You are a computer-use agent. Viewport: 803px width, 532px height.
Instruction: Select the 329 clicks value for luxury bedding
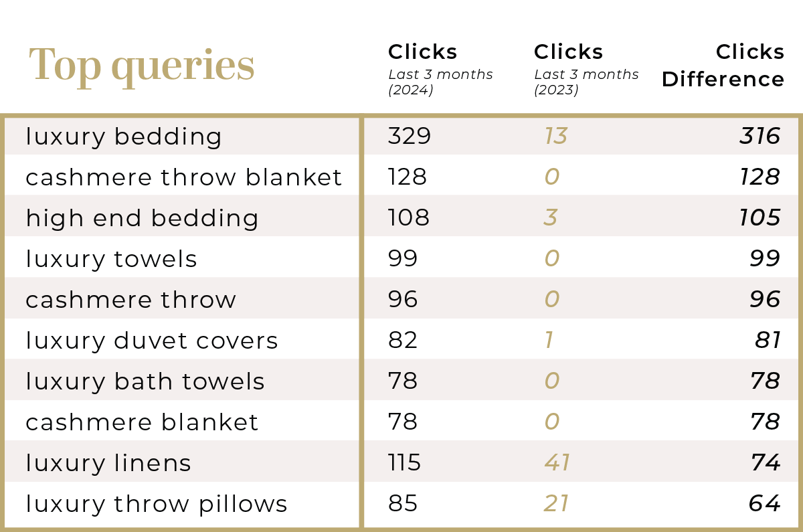[x=410, y=137]
